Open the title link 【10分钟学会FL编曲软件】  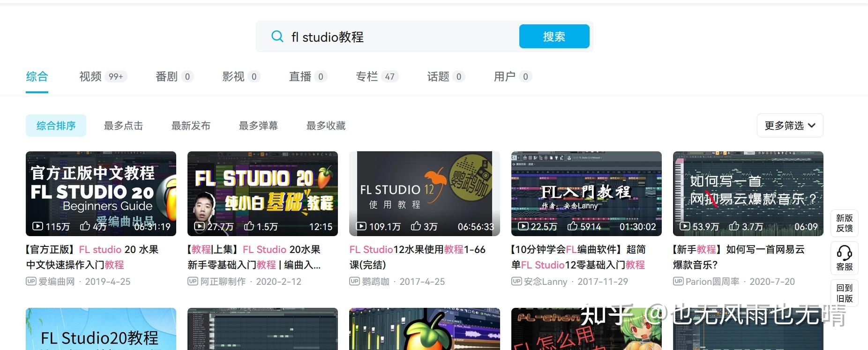pyautogui.click(x=578, y=257)
